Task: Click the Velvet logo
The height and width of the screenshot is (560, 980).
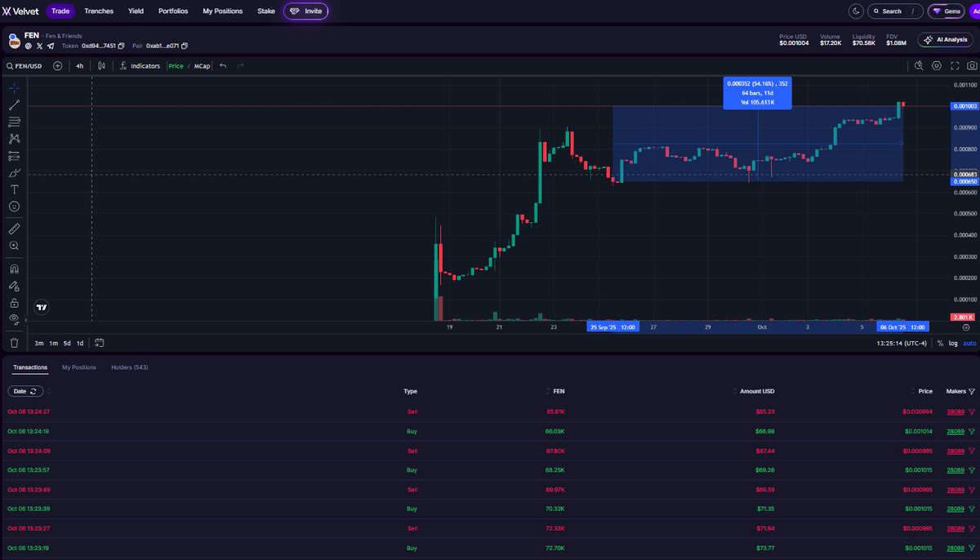Action: coord(21,11)
